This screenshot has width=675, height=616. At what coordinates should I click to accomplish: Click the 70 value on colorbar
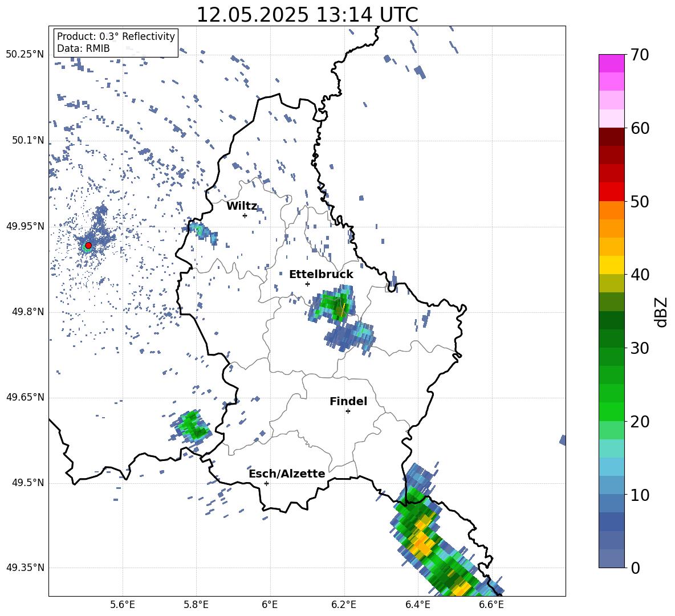640,55
